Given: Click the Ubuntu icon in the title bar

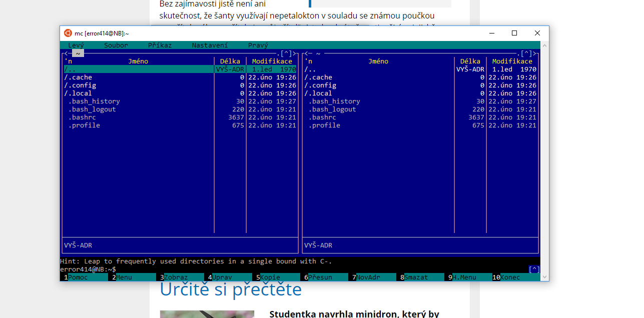Looking at the screenshot, I should pos(68,33).
